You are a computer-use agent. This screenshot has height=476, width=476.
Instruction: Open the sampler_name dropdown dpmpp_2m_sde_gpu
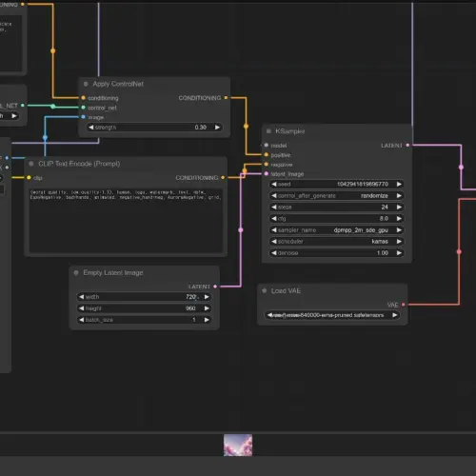coord(337,230)
